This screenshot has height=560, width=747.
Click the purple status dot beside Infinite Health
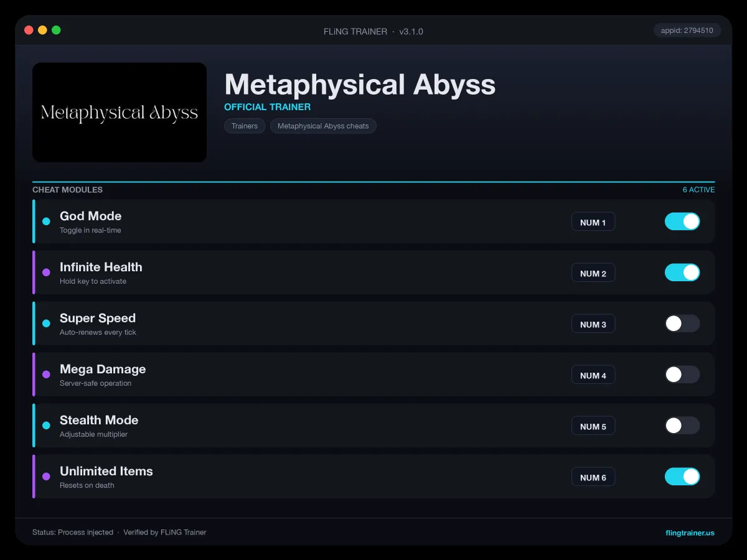pos(46,273)
